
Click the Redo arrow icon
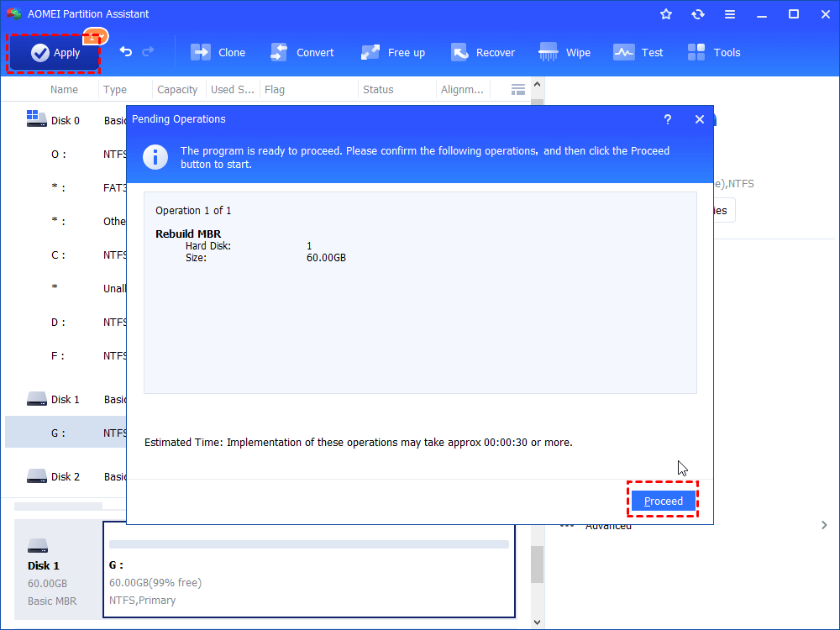[x=148, y=51]
